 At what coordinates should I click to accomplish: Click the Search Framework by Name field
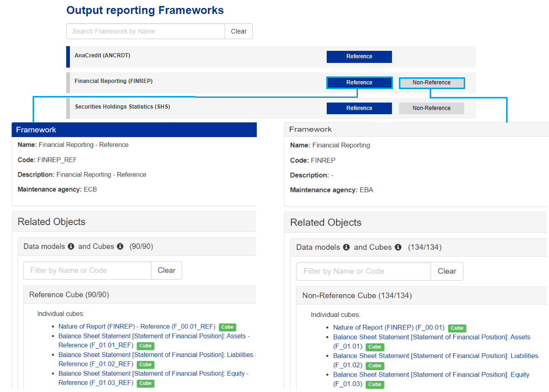(146, 31)
